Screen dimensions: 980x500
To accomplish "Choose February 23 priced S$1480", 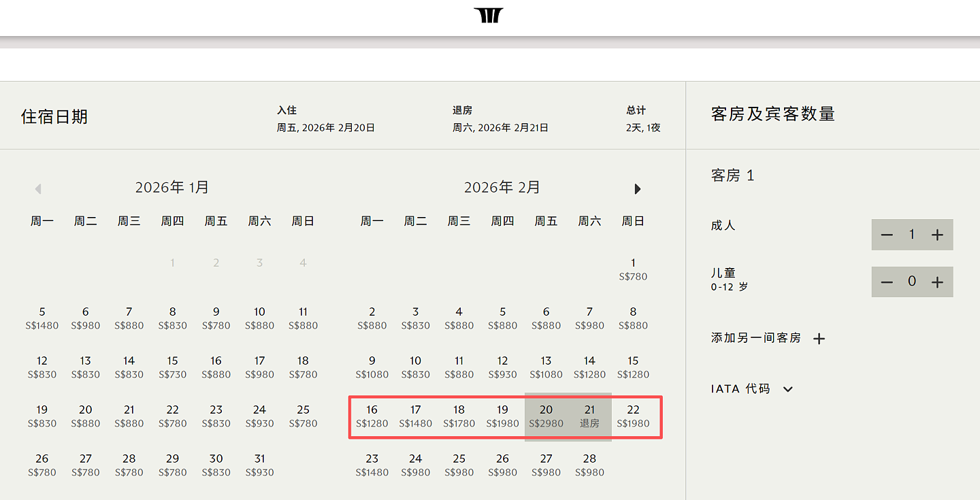I will click(x=372, y=465).
